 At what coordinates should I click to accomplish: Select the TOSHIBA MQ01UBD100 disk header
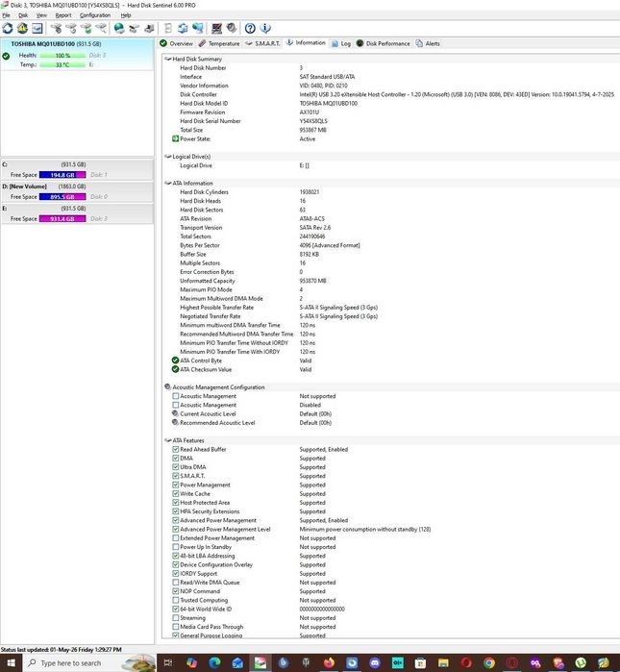[x=56, y=43]
